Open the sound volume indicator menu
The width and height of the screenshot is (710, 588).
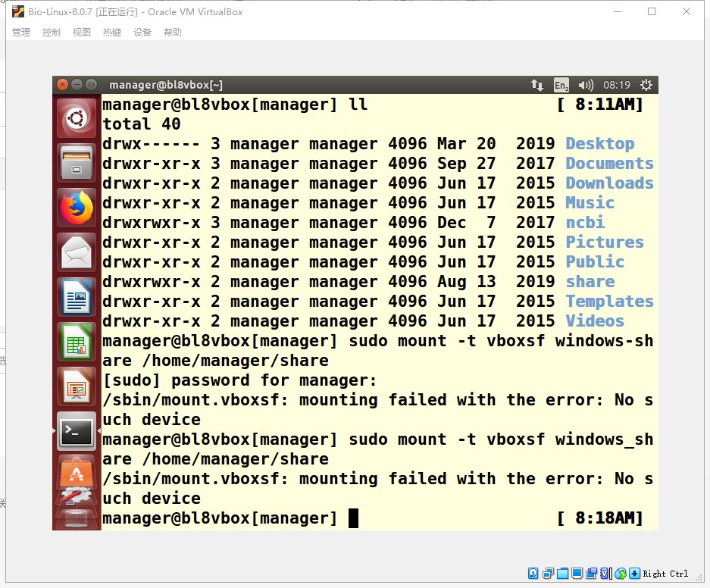click(x=586, y=85)
